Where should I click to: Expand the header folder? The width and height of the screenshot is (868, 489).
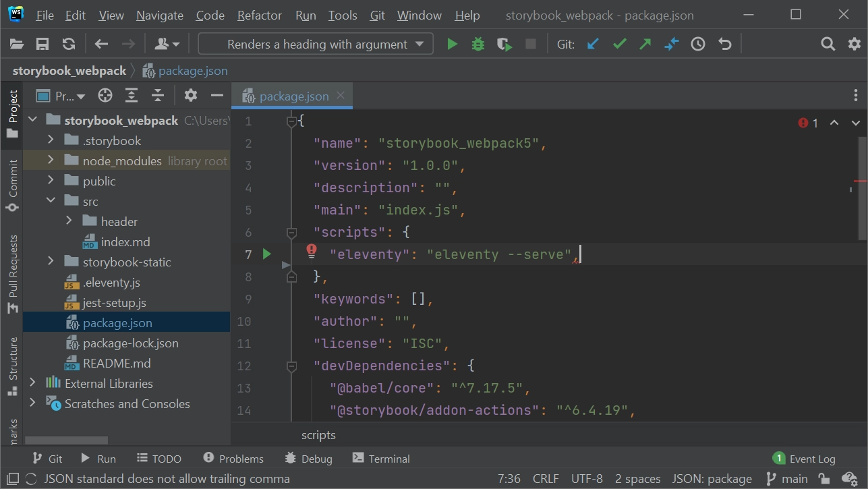point(69,221)
